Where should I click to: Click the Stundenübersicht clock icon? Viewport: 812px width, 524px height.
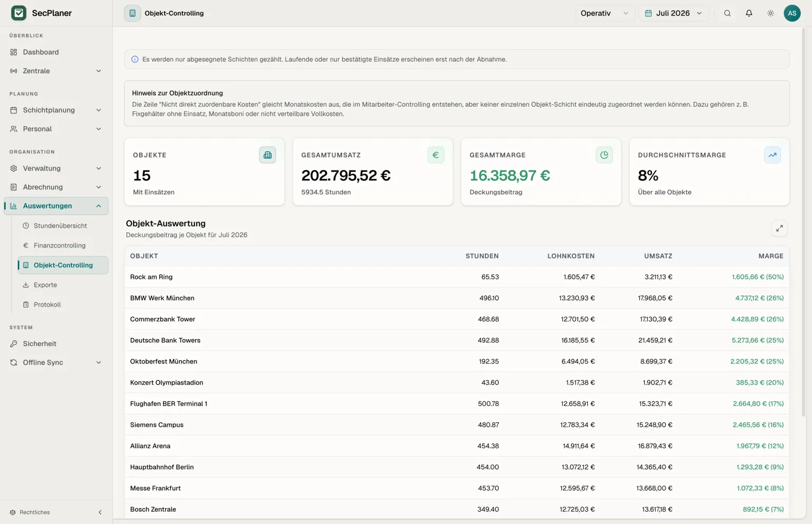(26, 226)
